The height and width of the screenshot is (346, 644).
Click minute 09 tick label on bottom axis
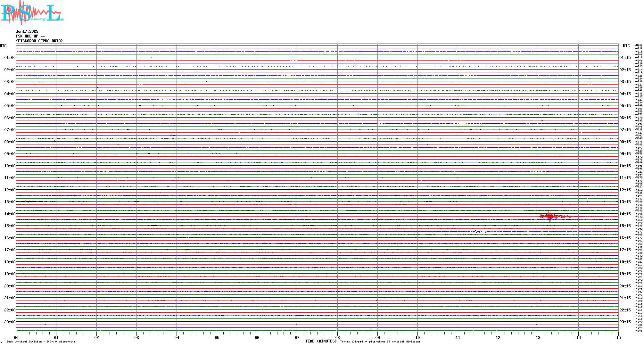tap(377, 337)
